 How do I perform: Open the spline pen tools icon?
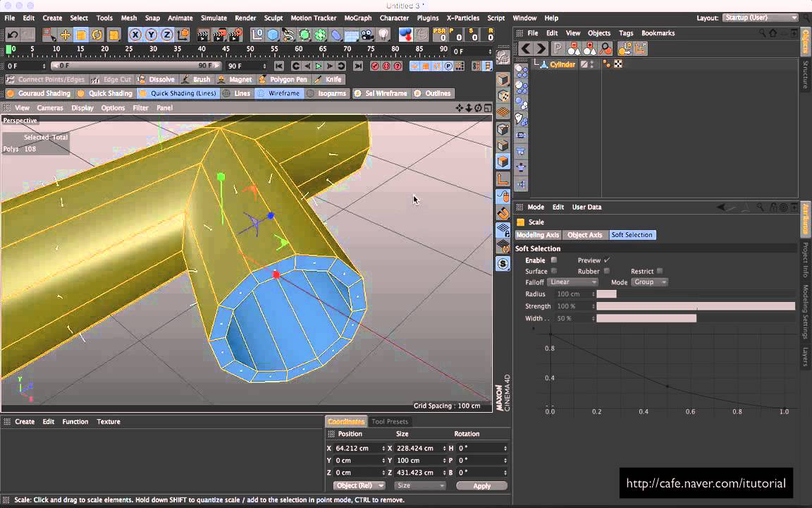pos(288,35)
